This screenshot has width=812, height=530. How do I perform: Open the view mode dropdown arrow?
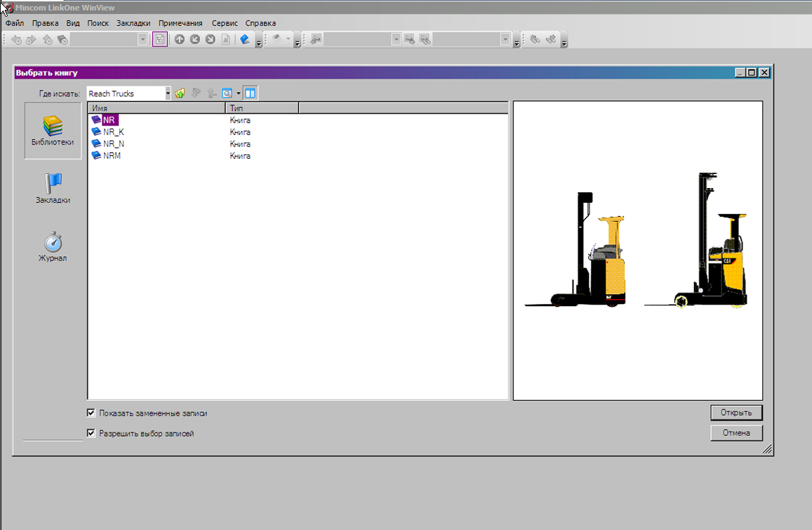point(239,93)
